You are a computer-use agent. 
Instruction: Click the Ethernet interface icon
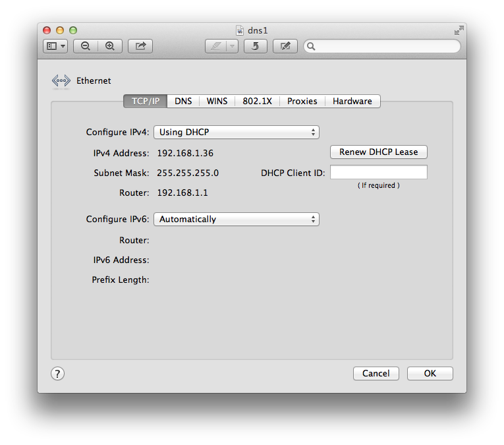(61, 80)
